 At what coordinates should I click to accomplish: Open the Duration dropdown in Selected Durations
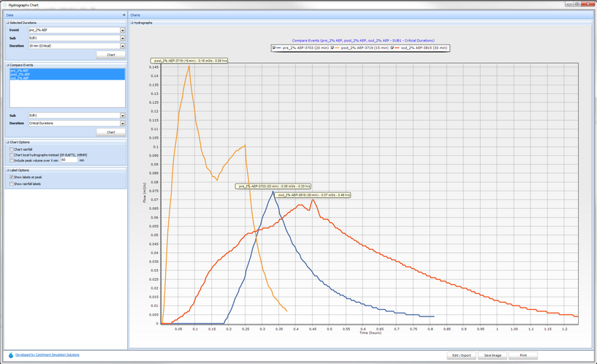pos(122,46)
